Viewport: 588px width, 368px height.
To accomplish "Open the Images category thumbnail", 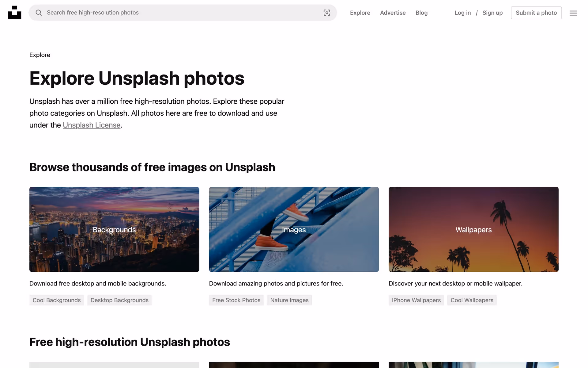I will pyautogui.click(x=294, y=229).
